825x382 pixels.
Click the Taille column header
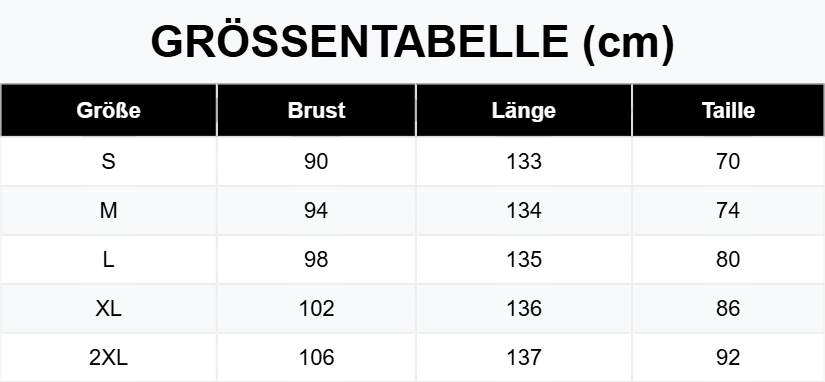tap(728, 110)
